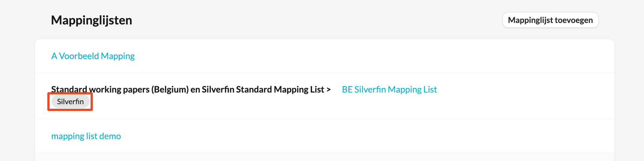Select the first mapping list entry
644x161 pixels.
click(93, 56)
